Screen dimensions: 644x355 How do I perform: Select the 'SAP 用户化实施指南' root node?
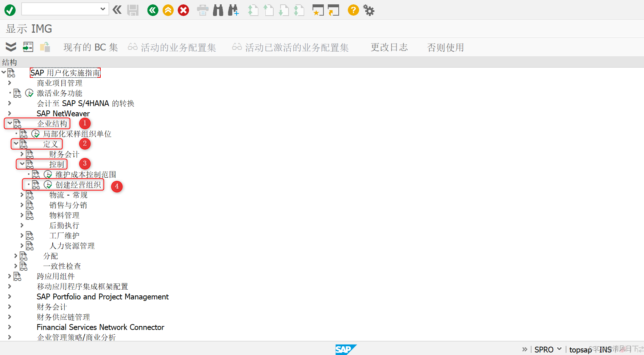click(65, 73)
